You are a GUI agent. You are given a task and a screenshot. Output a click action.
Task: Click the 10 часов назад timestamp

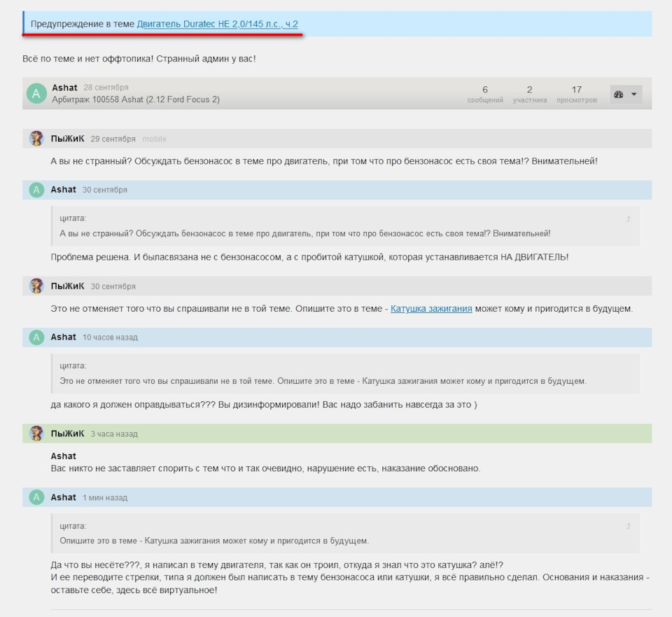coord(110,338)
